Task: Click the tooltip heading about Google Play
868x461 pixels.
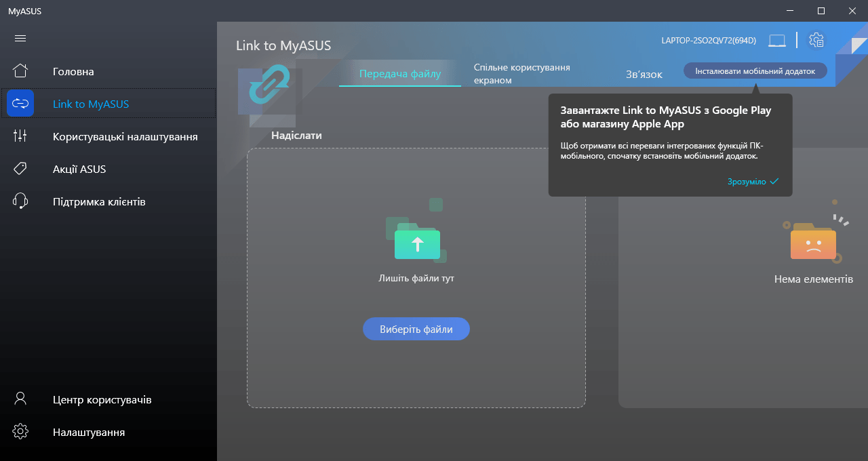Action: (666, 117)
